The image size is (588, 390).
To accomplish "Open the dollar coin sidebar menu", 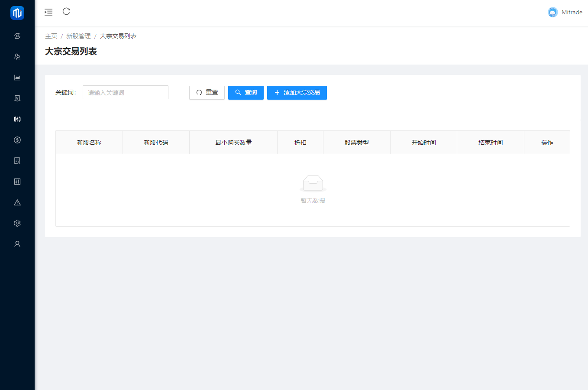I will [17, 140].
